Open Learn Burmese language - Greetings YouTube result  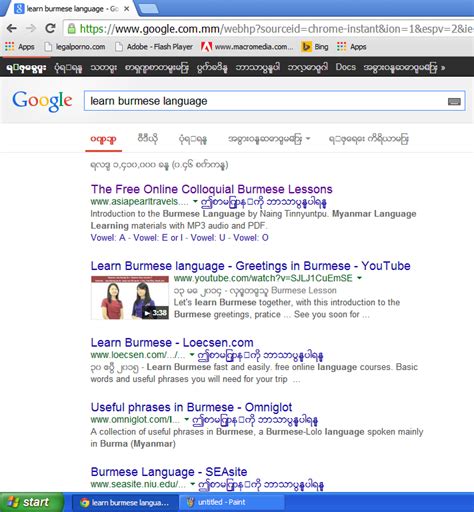pos(250,266)
